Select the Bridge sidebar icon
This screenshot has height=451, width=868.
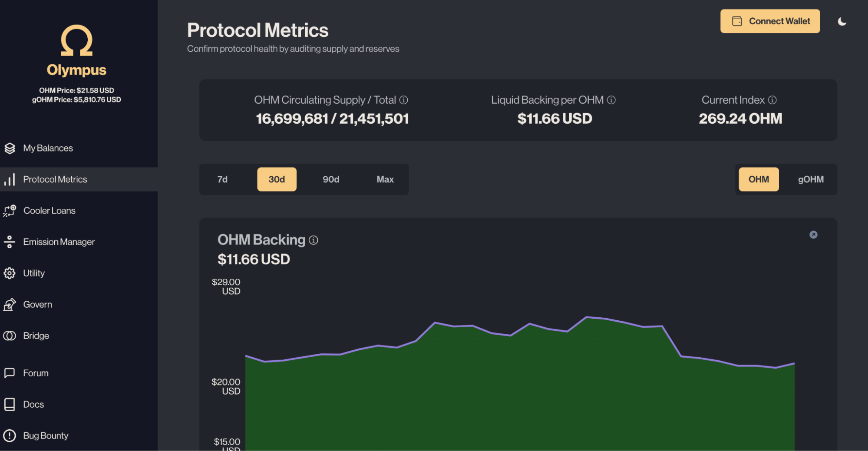[x=10, y=335]
